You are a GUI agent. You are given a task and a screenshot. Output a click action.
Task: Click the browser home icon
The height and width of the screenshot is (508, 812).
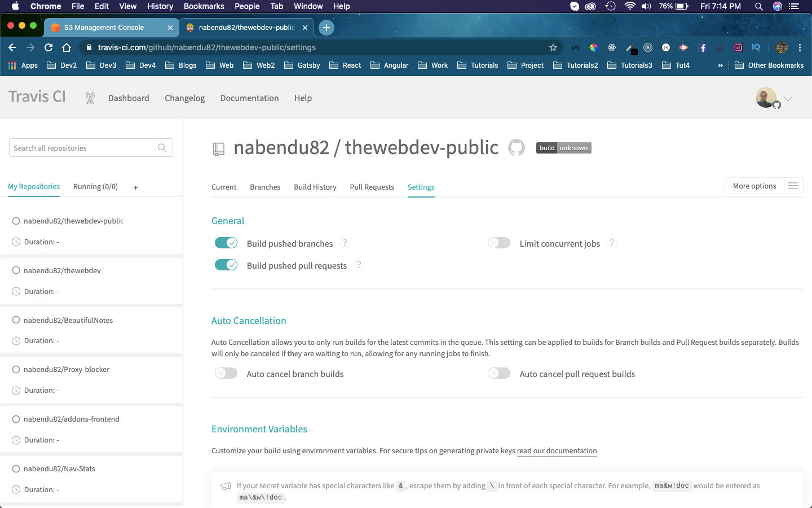tap(67, 47)
